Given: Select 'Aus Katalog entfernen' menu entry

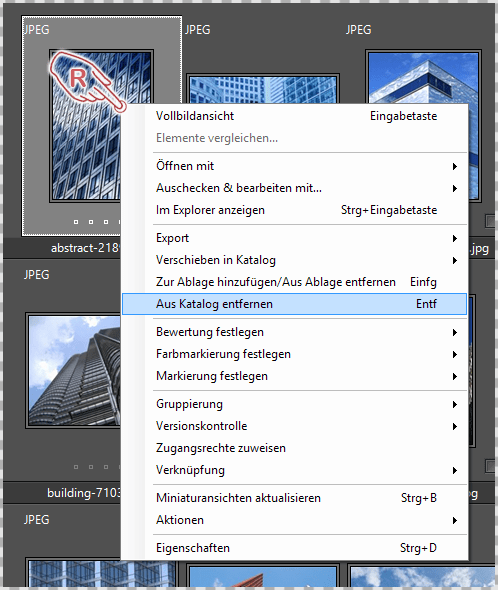Looking at the screenshot, I should click(294, 304).
